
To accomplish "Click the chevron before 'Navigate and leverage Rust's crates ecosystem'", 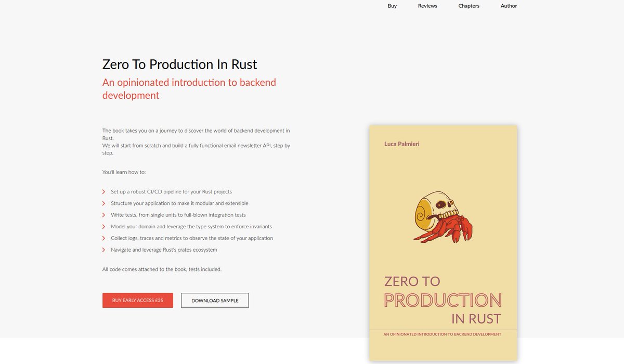I will 104,250.
